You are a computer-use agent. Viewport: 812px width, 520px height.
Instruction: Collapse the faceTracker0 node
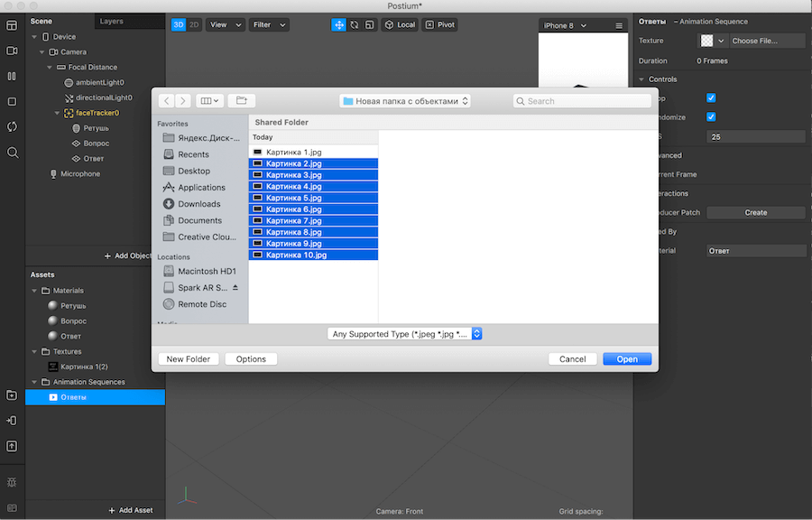click(x=57, y=113)
